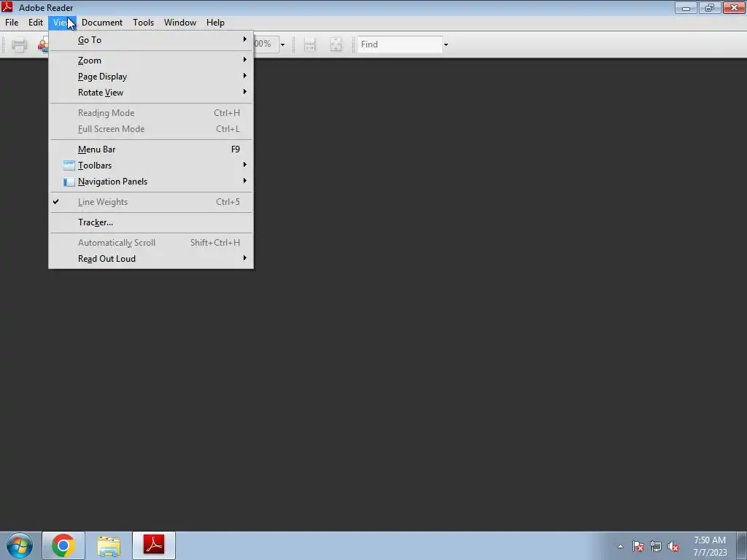Click the Toolbars menu icon
747x560 pixels.
coord(69,166)
